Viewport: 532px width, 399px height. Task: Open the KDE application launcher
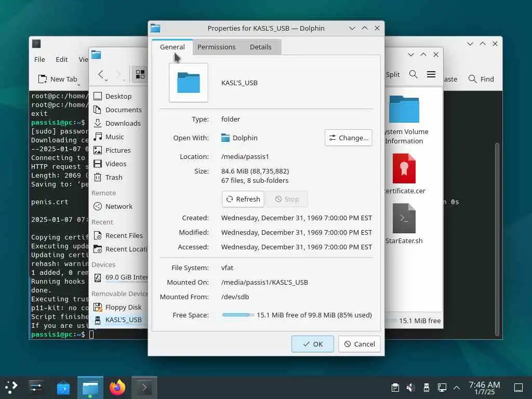[x=11, y=388]
